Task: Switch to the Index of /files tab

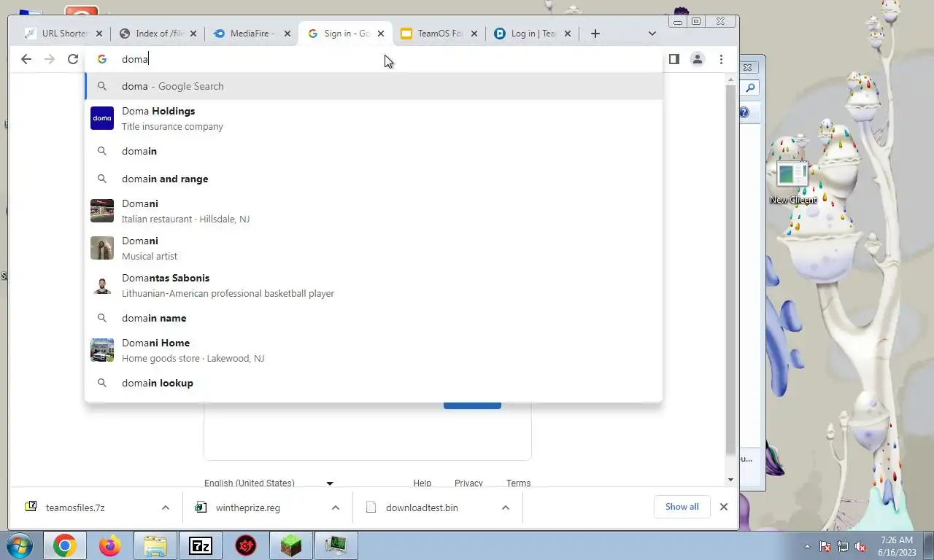Action: 158,34
